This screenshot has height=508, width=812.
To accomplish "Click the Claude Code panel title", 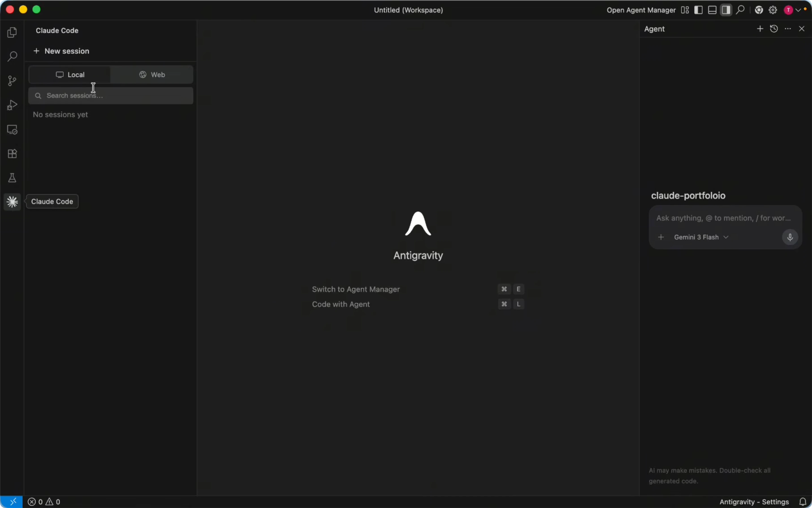I will (x=57, y=30).
